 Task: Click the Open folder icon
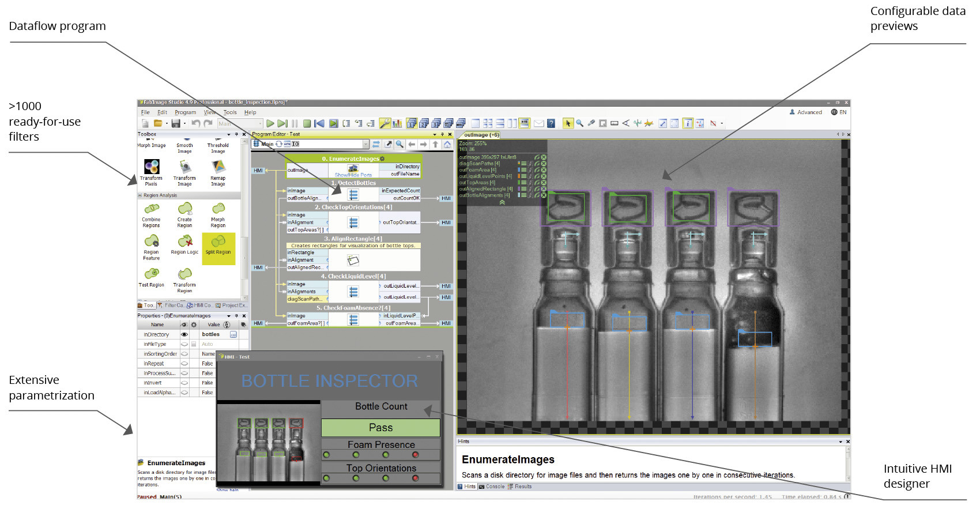pyautogui.click(x=157, y=123)
